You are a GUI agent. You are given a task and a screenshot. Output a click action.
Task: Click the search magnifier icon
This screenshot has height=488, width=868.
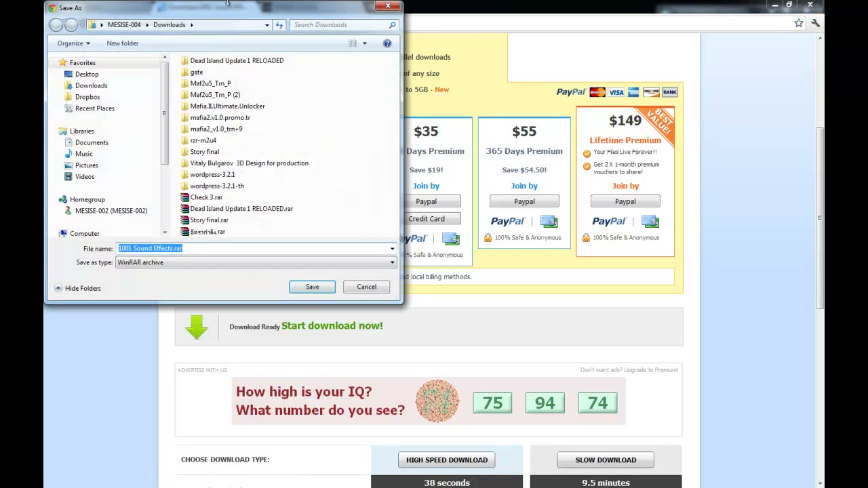(392, 25)
